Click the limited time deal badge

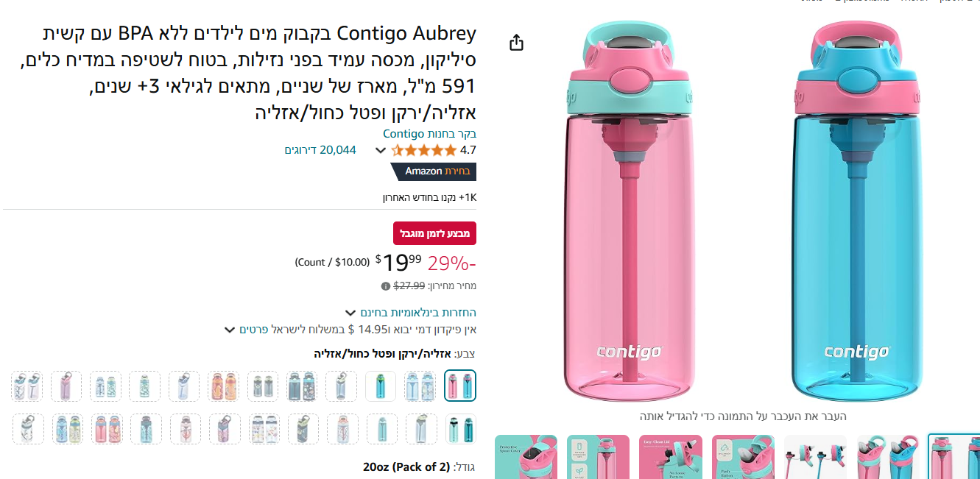(x=434, y=233)
